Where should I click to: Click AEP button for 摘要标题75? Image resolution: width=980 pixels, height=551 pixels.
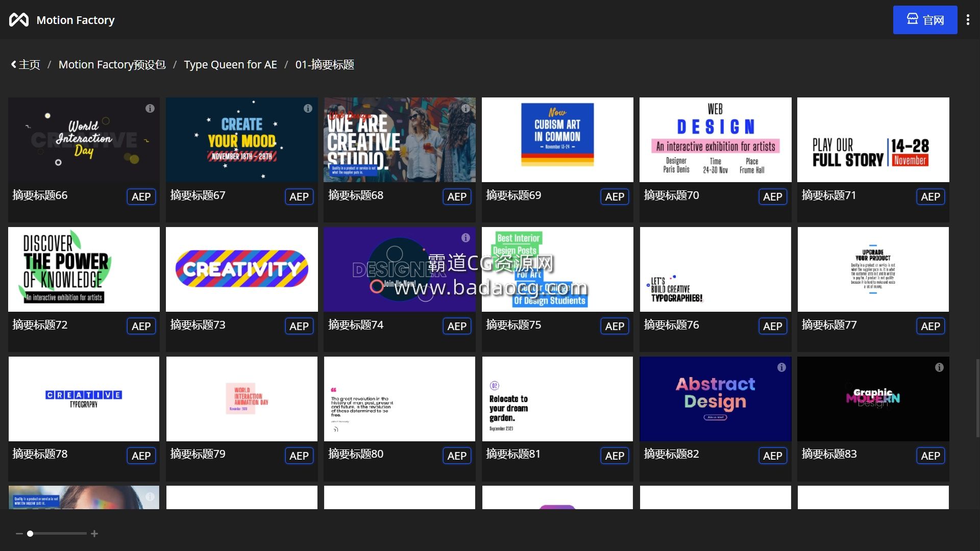tap(615, 326)
